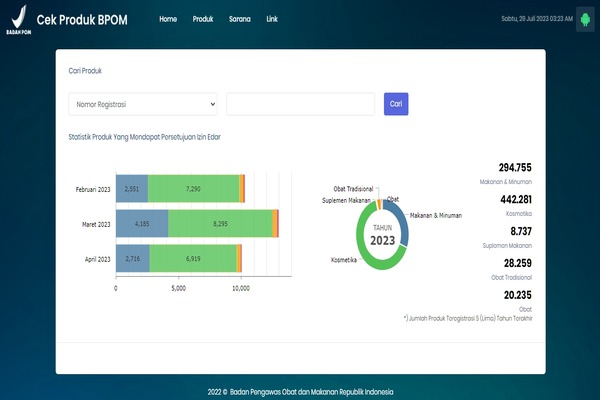600x400 pixels.
Task: Click the April 2023 axis label
Action: pyautogui.click(x=98, y=259)
